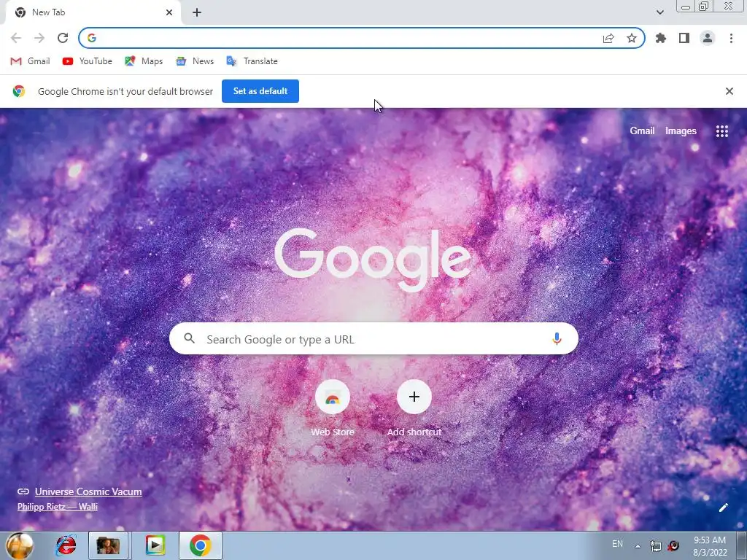Viewport: 747px width, 560px height.
Task: Toggle the side panel icon
Action: pos(684,38)
